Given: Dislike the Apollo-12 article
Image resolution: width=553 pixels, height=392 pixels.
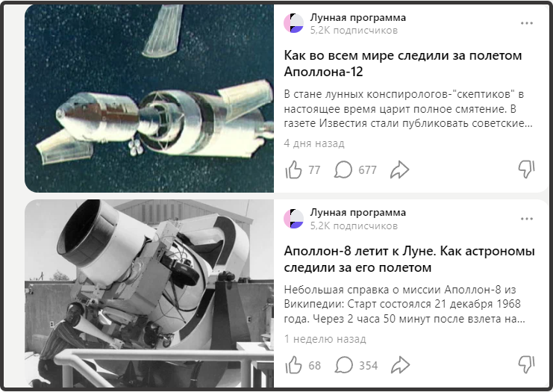Looking at the screenshot, I should 526,169.
